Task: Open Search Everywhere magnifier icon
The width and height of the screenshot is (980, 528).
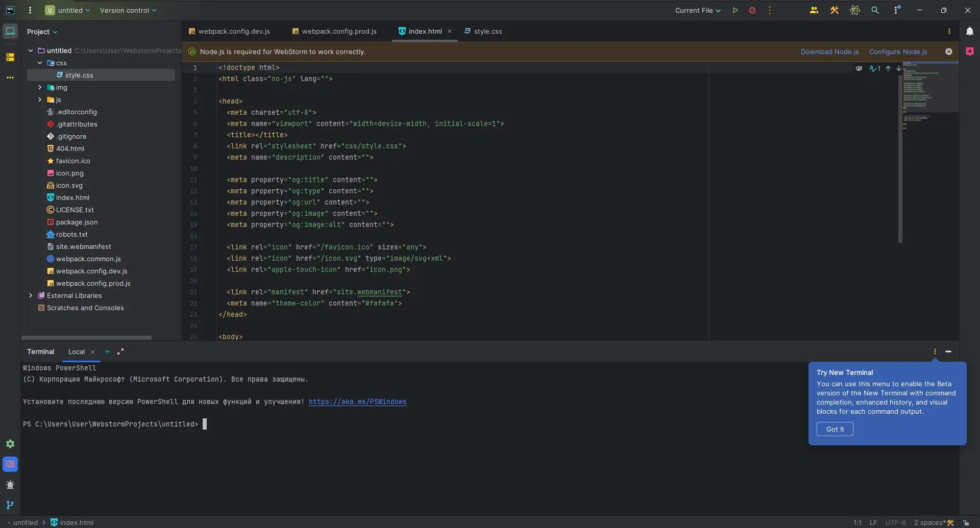Action: pyautogui.click(x=875, y=10)
